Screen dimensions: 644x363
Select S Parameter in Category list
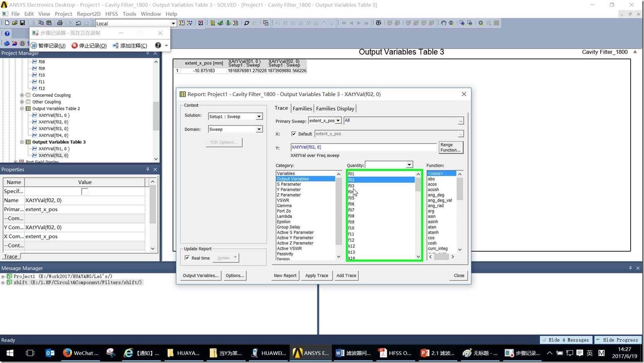(306, 184)
